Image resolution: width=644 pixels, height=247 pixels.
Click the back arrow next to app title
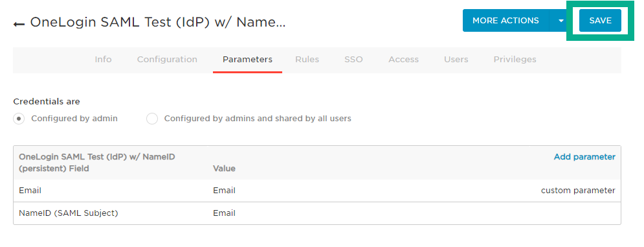[x=19, y=23]
